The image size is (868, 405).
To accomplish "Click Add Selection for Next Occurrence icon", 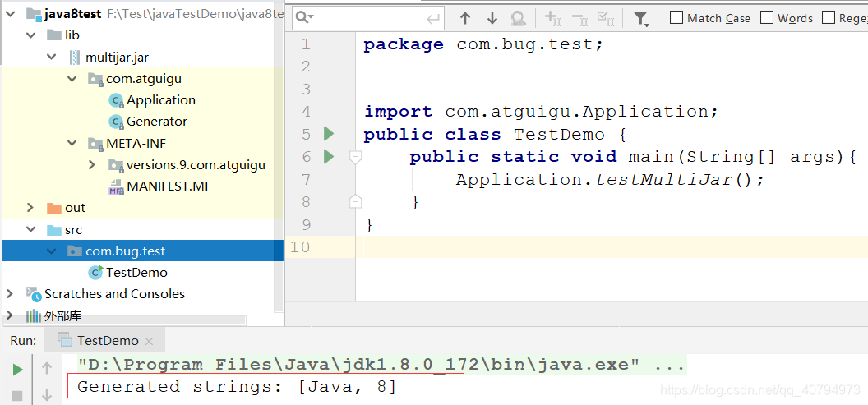I will click(553, 18).
